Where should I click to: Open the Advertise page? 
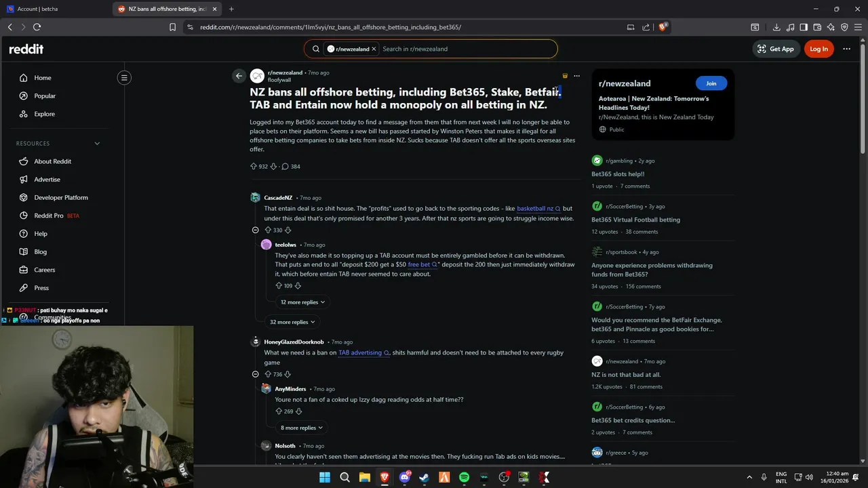(x=47, y=180)
